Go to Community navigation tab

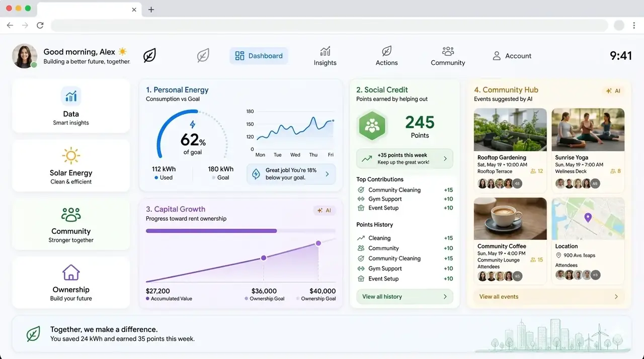click(x=448, y=56)
